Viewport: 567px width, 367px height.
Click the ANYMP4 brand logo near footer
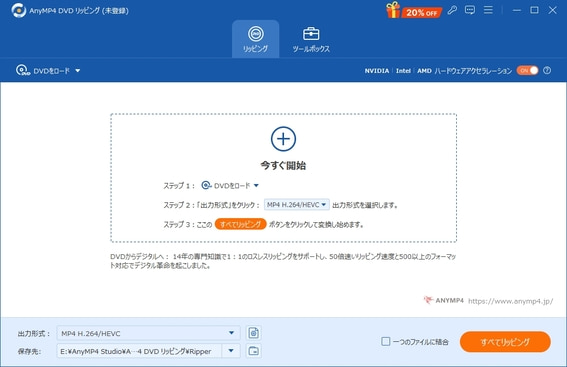tap(444, 300)
